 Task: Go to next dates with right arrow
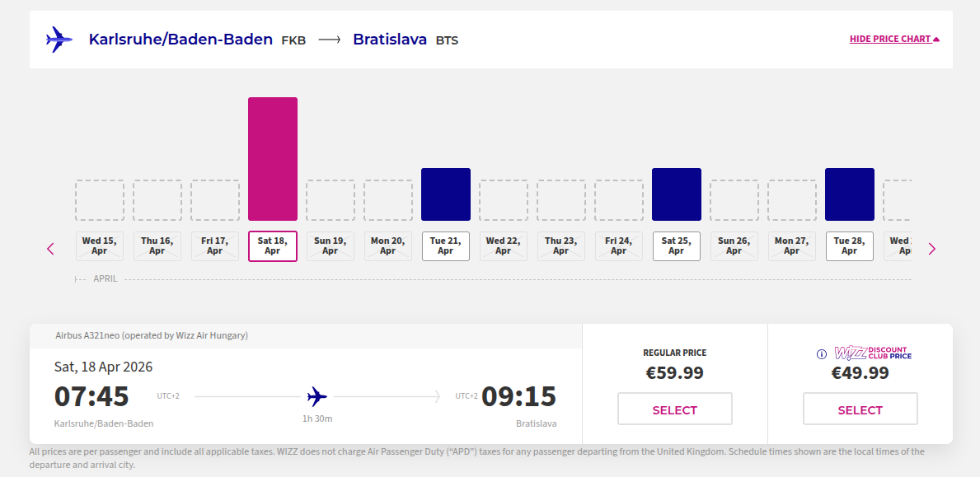tap(932, 249)
